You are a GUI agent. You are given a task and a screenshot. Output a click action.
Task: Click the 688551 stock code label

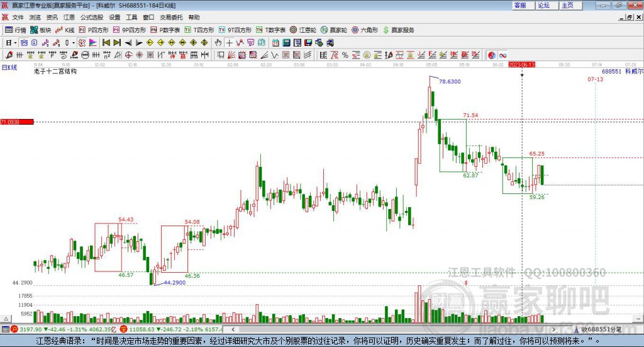(x=611, y=72)
